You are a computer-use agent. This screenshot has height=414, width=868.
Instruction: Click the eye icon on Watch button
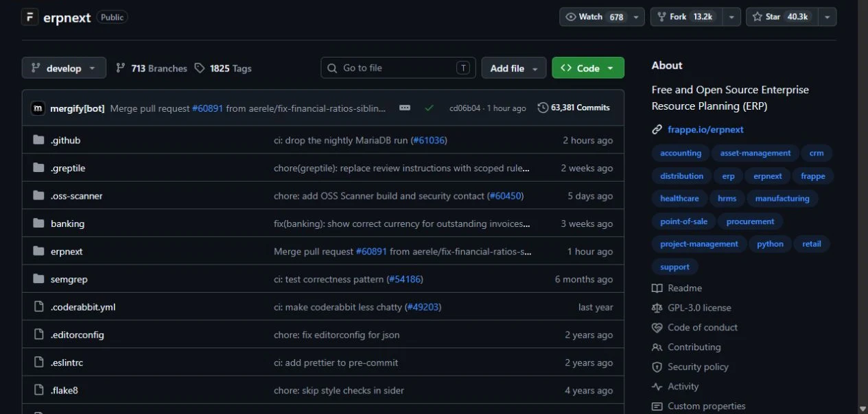[x=571, y=17]
